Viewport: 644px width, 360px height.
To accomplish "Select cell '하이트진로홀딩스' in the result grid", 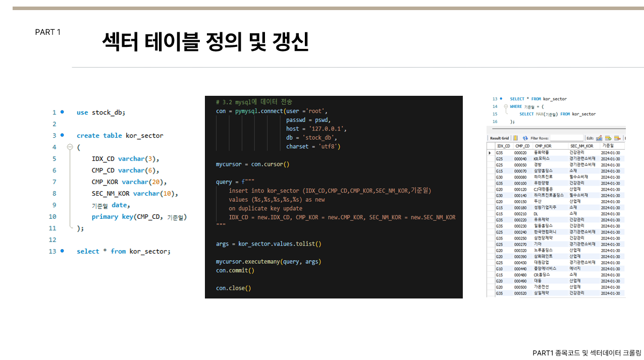I will coord(549,195).
